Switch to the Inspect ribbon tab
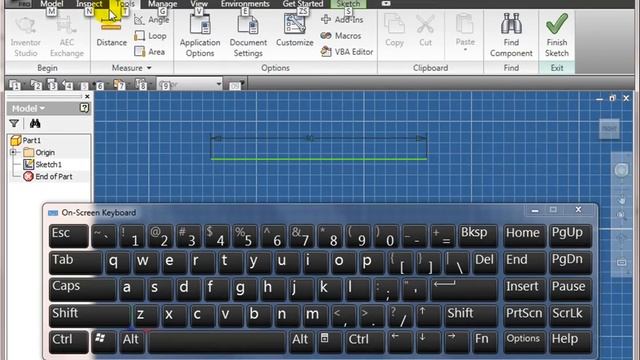 [89, 4]
